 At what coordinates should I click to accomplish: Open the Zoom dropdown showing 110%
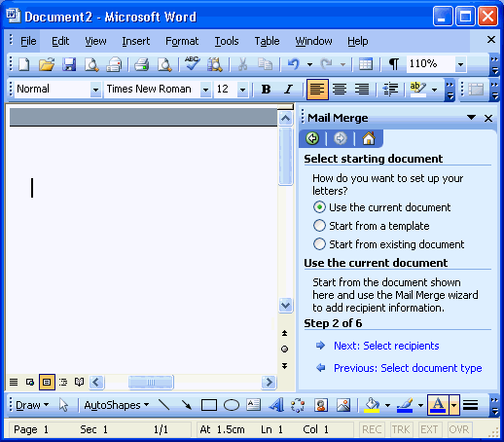tap(460, 64)
